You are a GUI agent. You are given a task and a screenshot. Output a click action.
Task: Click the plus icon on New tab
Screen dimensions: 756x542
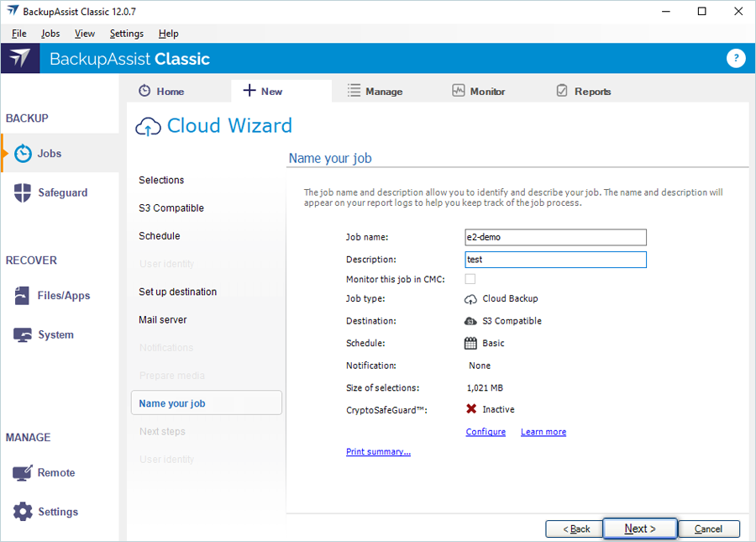249,90
